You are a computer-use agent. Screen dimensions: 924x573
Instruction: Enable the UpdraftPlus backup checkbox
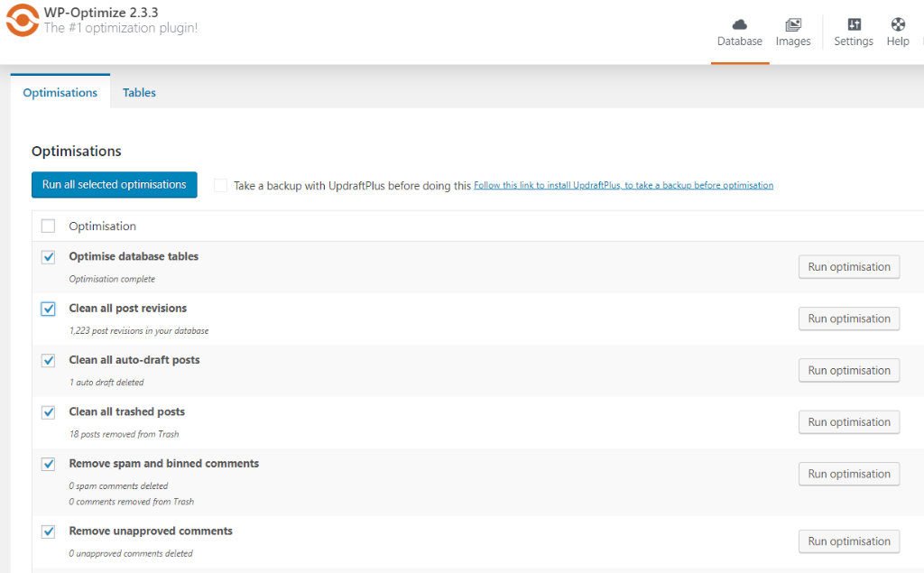tap(220, 185)
